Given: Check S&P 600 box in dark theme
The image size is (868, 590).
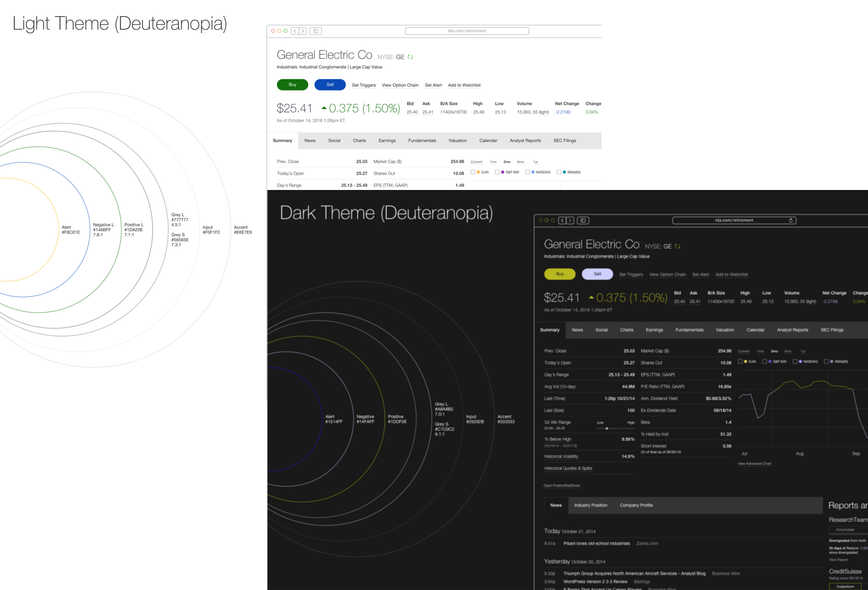Looking at the screenshot, I should click(x=764, y=361).
